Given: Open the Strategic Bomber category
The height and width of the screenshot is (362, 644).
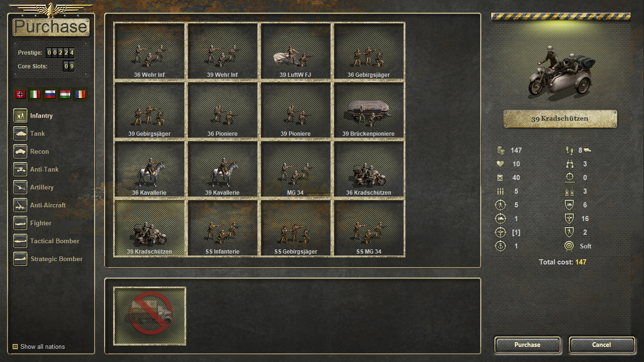Looking at the screenshot, I should tap(20, 259).
